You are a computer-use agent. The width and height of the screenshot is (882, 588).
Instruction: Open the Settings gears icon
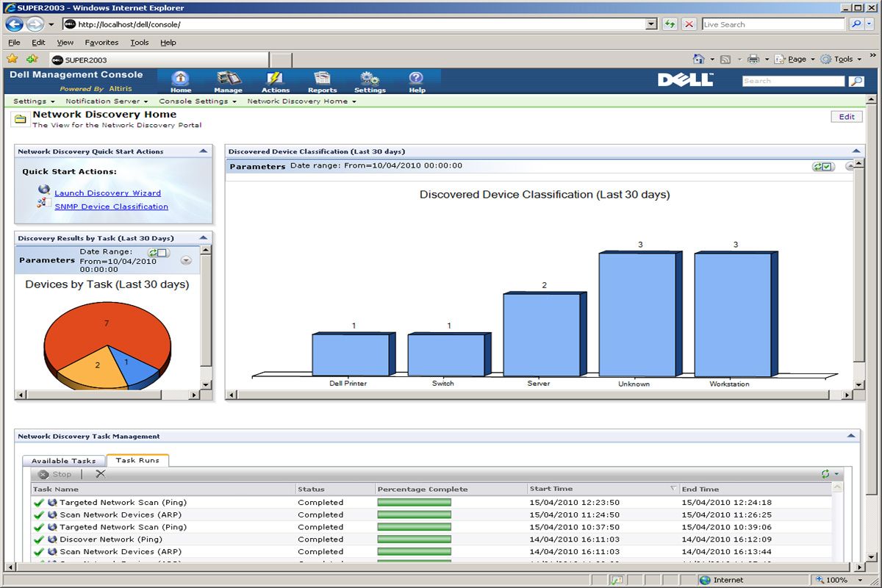(x=370, y=82)
